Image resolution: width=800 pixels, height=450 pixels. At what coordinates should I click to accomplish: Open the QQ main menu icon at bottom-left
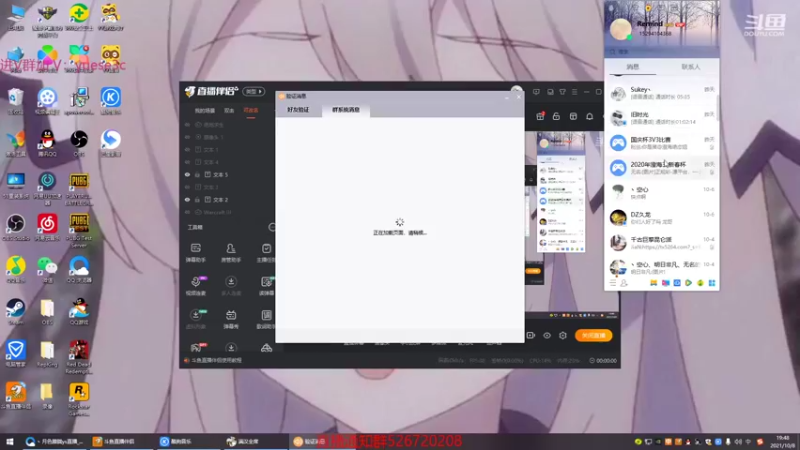[613, 283]
